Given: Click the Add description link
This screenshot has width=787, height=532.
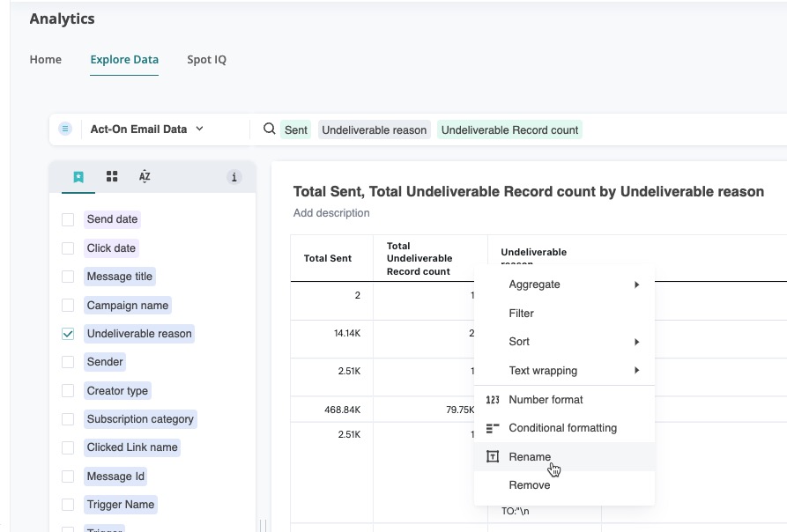Looking at the screenshot, I should pos(331,213).
